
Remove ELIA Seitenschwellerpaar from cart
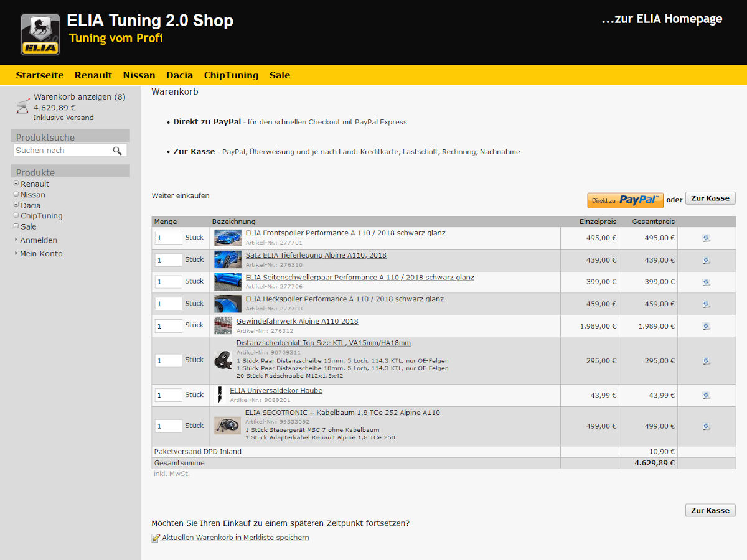pyautogui.click(x=707, y=282)
